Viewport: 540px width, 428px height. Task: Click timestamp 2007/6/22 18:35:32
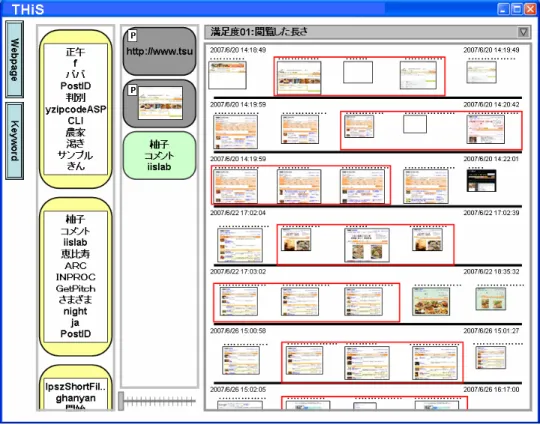[491, 272]
